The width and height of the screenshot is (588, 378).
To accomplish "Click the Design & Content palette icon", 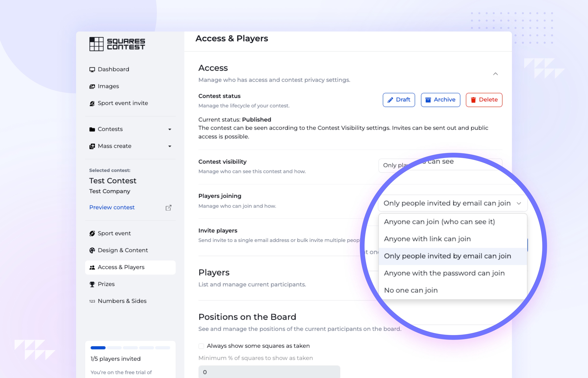I will (x=92, y=250).
